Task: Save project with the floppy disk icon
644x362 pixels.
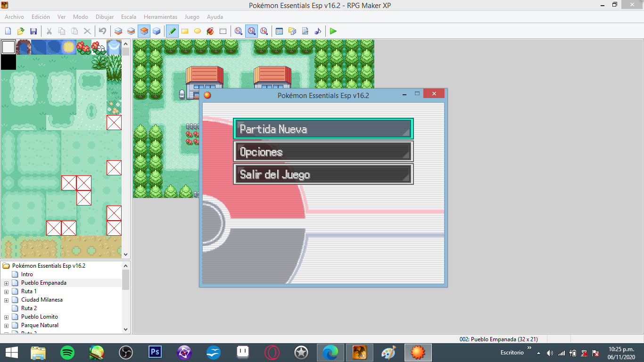Action: tap(33, 31)
